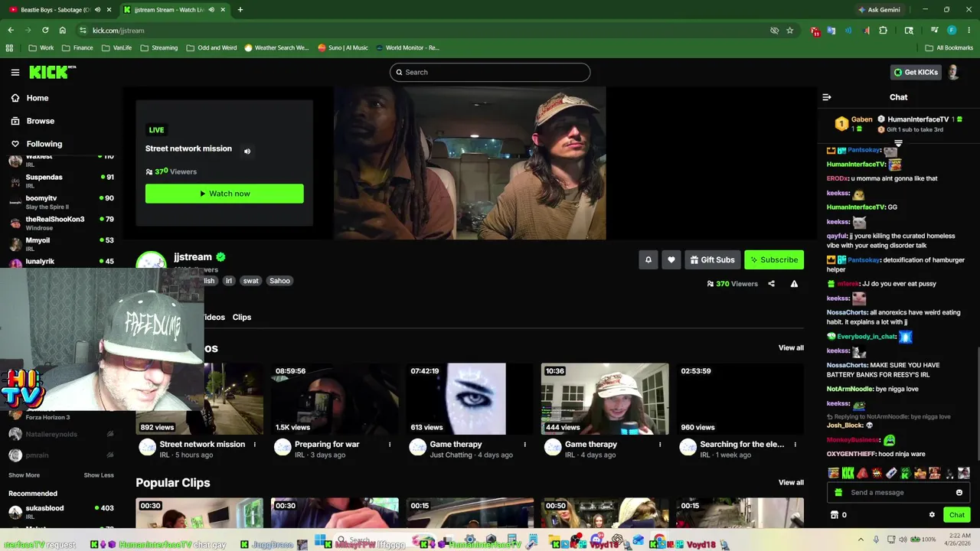
Task: Select the KICK emote in emote row
Action: coord(848,473)
